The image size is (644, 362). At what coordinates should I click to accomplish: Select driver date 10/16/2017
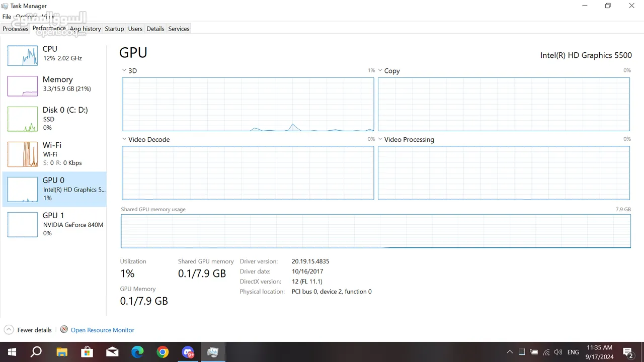point(307,271)
